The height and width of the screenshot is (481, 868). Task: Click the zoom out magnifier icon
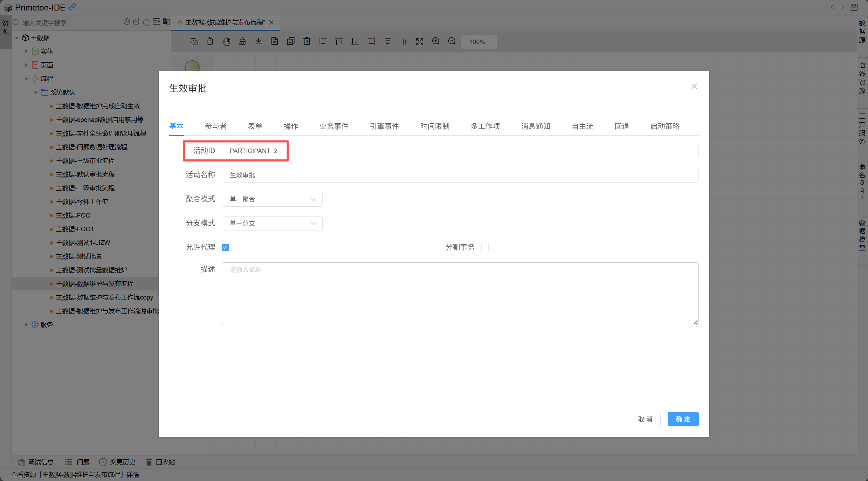coord(452,41)
